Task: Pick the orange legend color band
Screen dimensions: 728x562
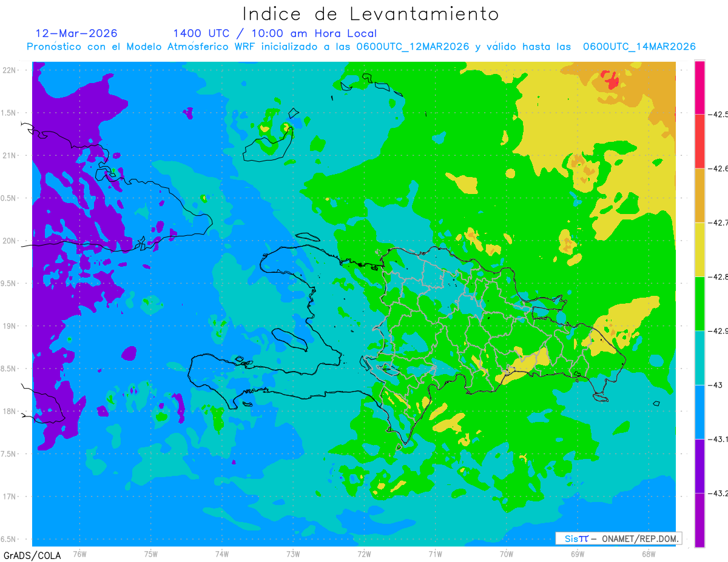Action: (699, 195)
